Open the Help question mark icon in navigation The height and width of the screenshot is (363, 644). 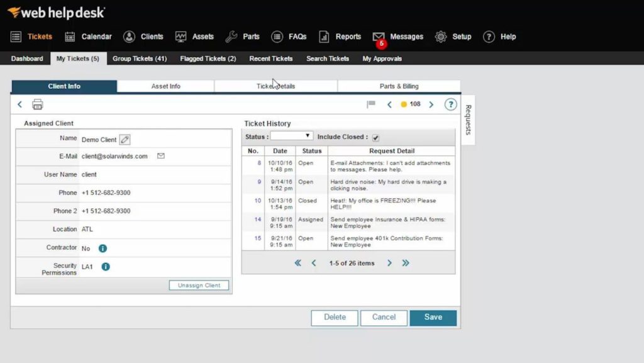489,37
